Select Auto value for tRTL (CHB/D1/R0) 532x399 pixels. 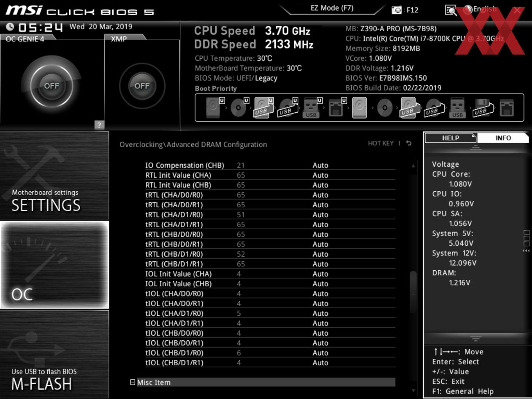click(320, 254)
